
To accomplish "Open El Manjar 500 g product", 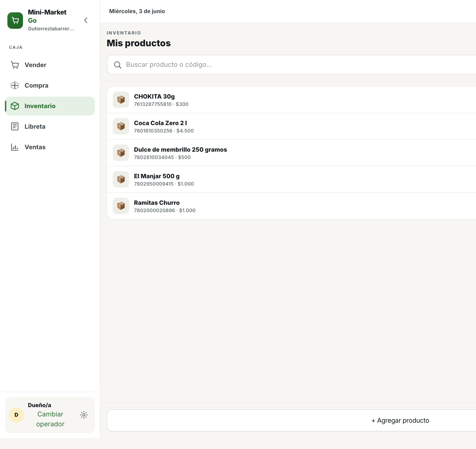I will tap(291, 179).
